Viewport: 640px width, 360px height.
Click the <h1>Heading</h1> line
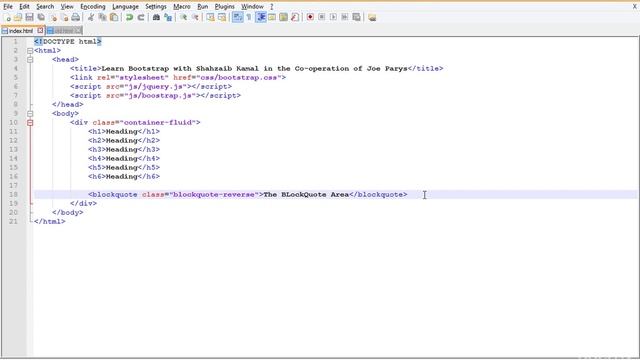pyautogui.click(x=124, y=131)
